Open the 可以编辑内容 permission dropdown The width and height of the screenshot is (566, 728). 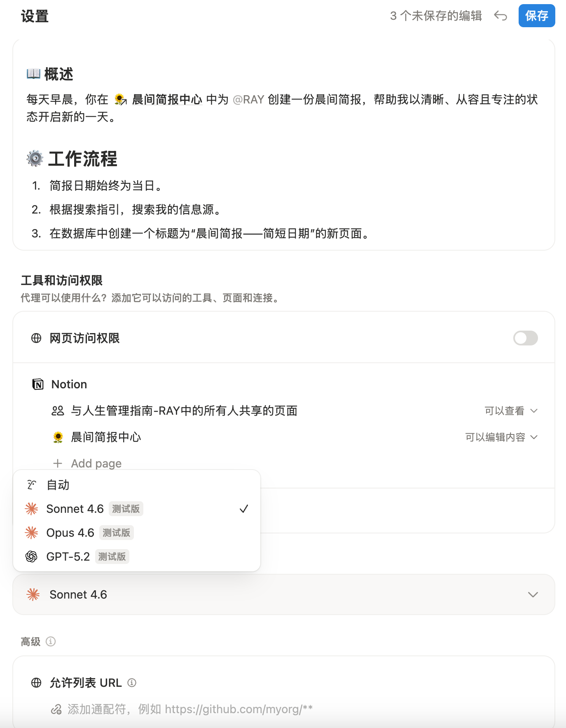[501, 437]
